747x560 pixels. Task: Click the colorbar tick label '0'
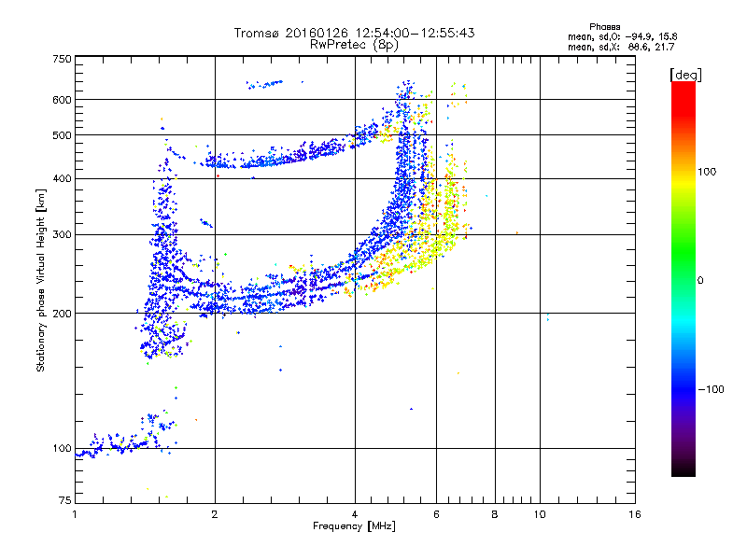[x=700, y=281]
